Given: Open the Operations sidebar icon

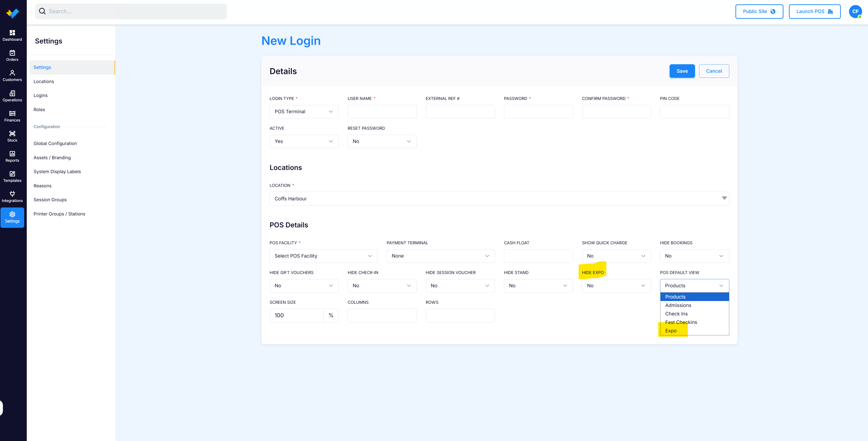Looking at the screenshot, I should click(12, 93).
